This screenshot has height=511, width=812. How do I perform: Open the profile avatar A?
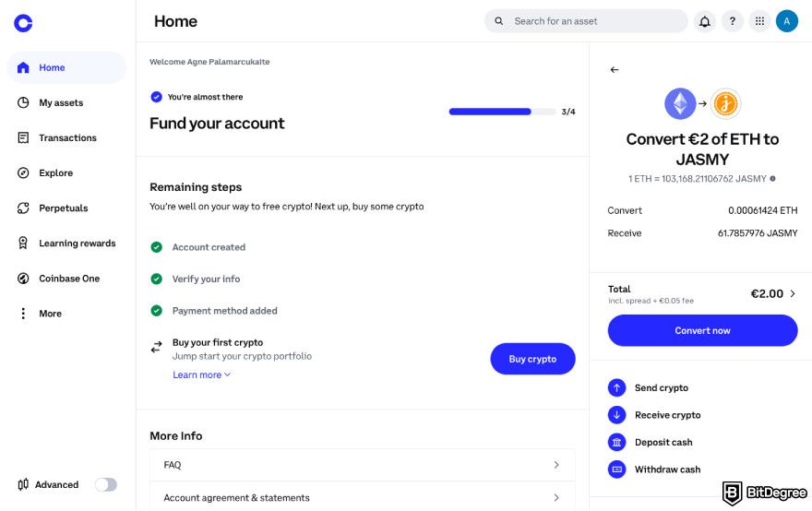pos(786,21)
